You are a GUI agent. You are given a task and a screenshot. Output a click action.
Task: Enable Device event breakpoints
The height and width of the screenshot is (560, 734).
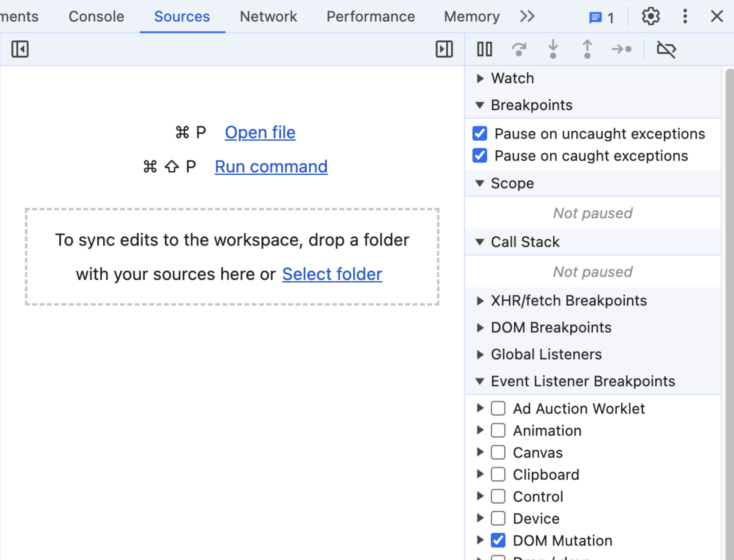tap(498, 518)
